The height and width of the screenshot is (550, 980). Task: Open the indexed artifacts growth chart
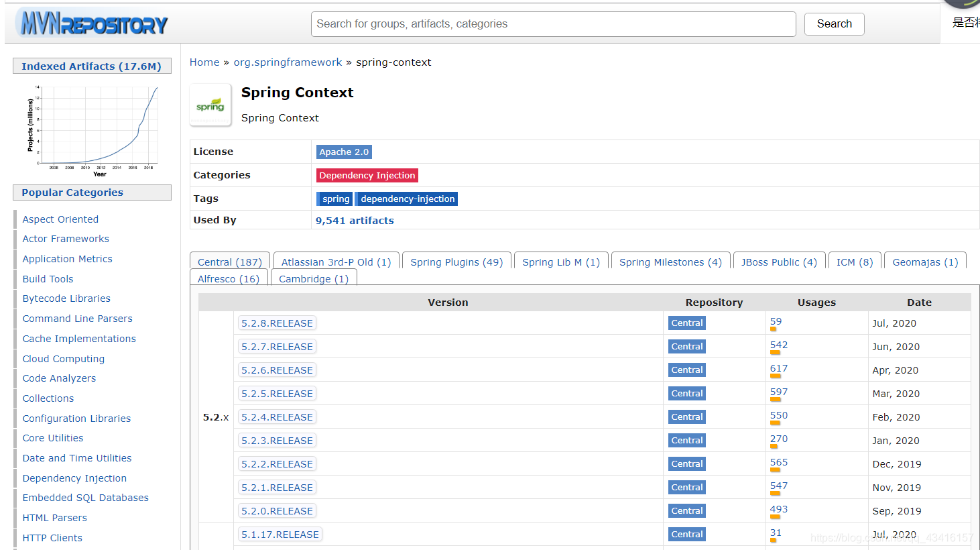pyautogui.click(x=92, y=130)
